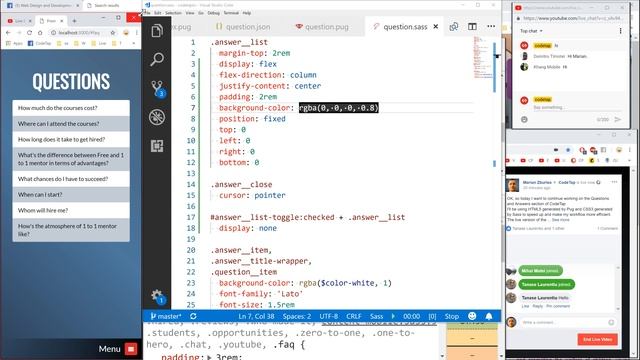This screenshot has height=360, width=640.
Task: Open the Manage gear in activity bar
Action: 157,296
